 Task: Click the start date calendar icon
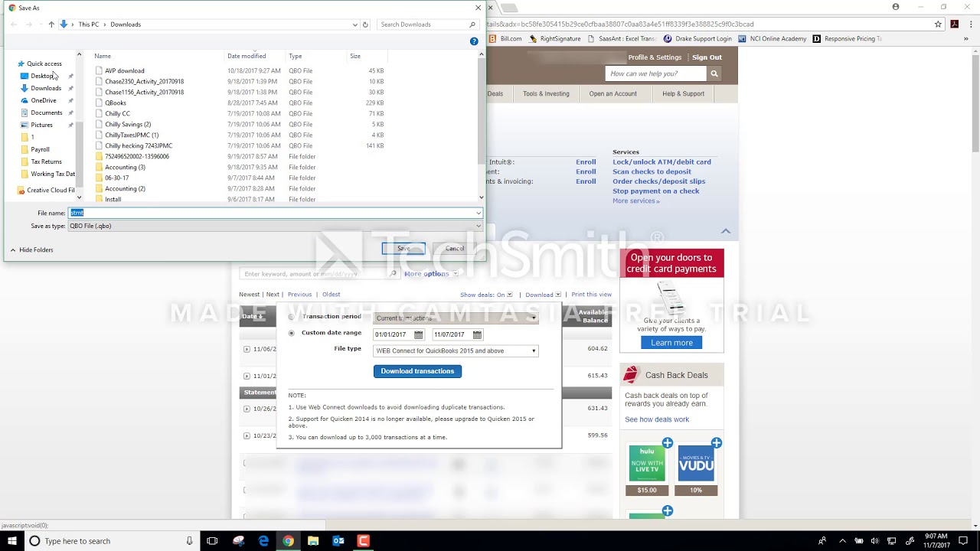pos(418,334)
